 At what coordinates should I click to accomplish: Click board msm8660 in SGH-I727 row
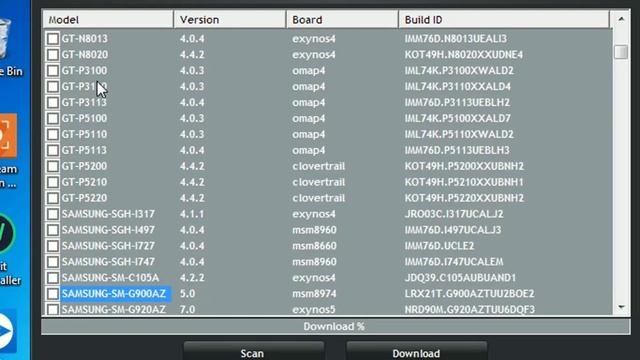pyautogui.click(x=314, y=246)
